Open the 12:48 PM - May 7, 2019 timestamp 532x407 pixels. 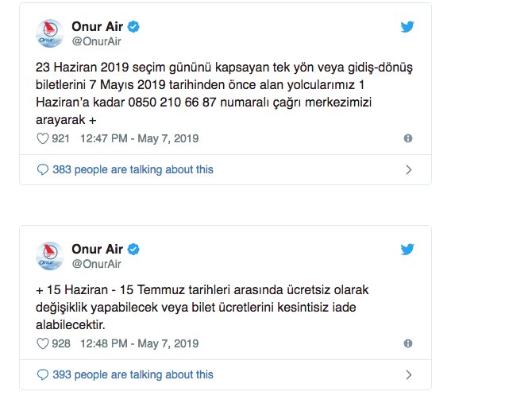(x=139, y=343)
